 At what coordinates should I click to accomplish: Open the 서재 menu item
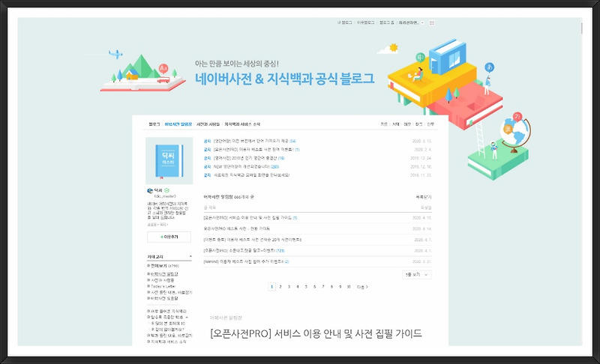[x=396, y=124]
